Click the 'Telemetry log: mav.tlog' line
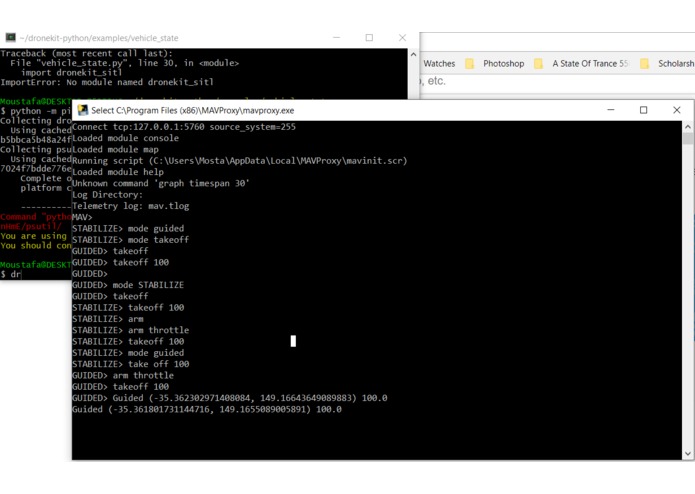The image size is (695, 494). pyautogui.click(x=130, y=206)
